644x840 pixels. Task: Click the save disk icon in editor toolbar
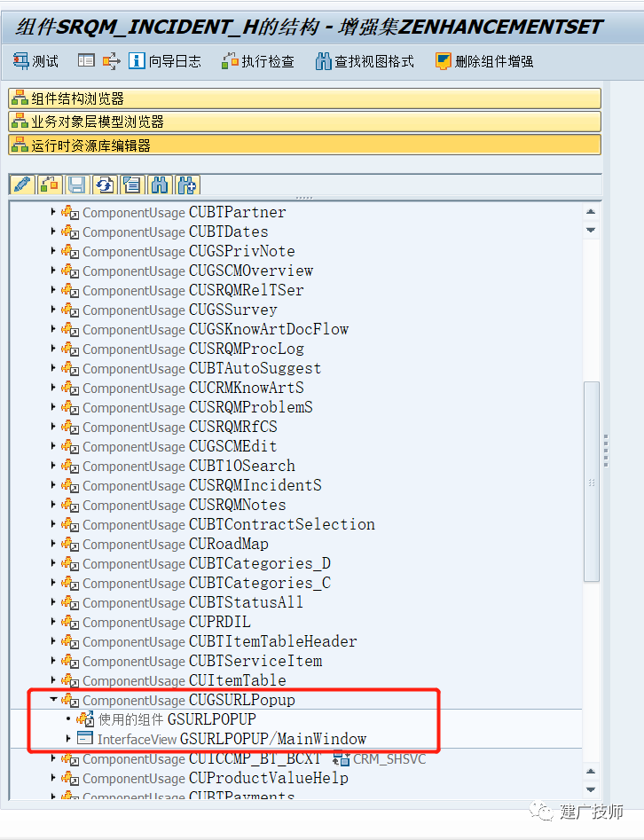(77, 185)
